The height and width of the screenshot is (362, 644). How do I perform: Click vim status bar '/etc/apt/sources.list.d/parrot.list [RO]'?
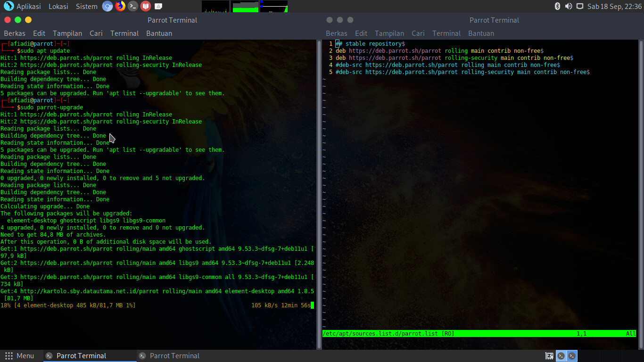(x=388, y=334)
